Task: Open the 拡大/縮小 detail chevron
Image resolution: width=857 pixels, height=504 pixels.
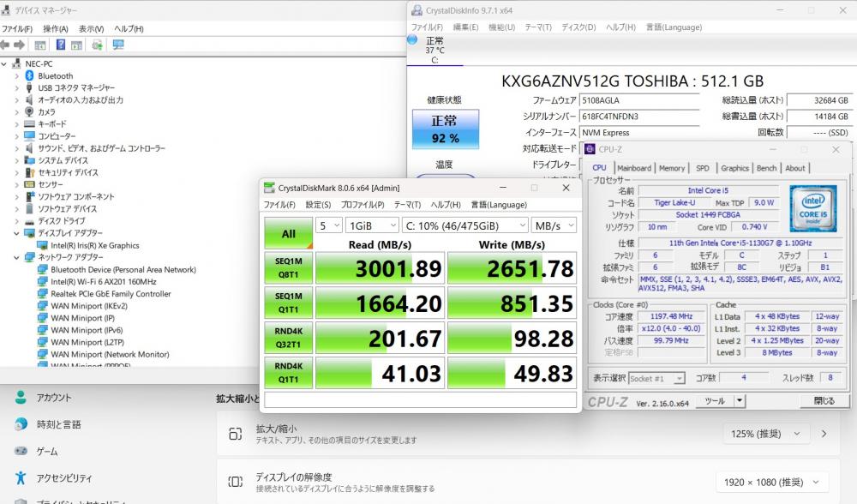Action: 824,434
